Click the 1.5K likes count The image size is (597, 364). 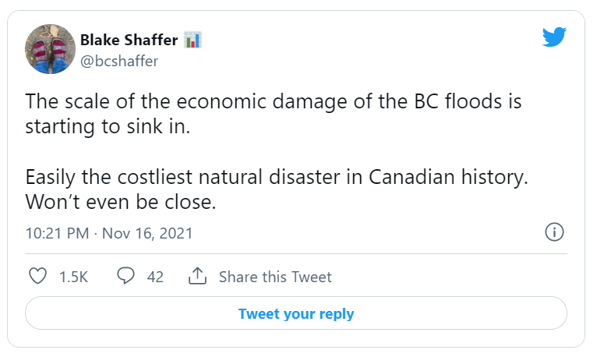tap(73, 277)
